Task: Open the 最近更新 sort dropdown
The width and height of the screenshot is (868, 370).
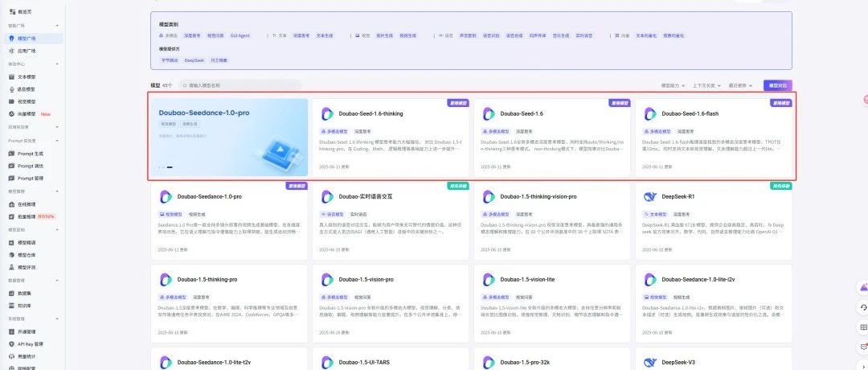Action: tap(740, 86)
